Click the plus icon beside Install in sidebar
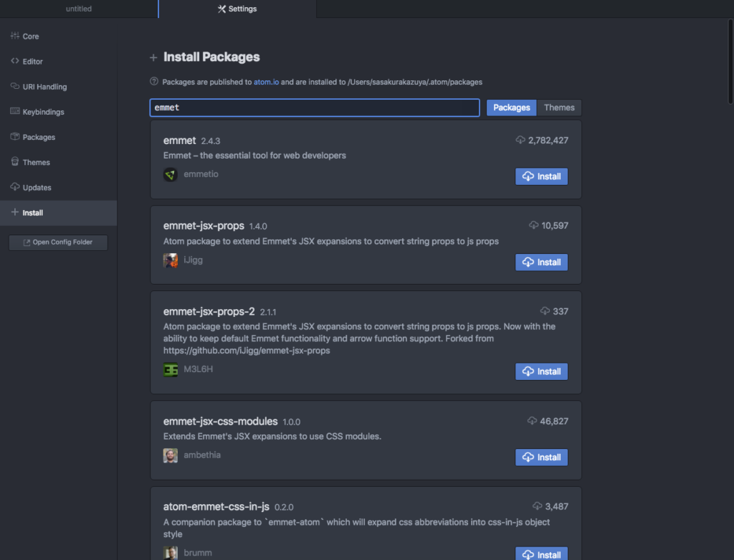Screen dimensions: 734x560 tap(15, 212)
